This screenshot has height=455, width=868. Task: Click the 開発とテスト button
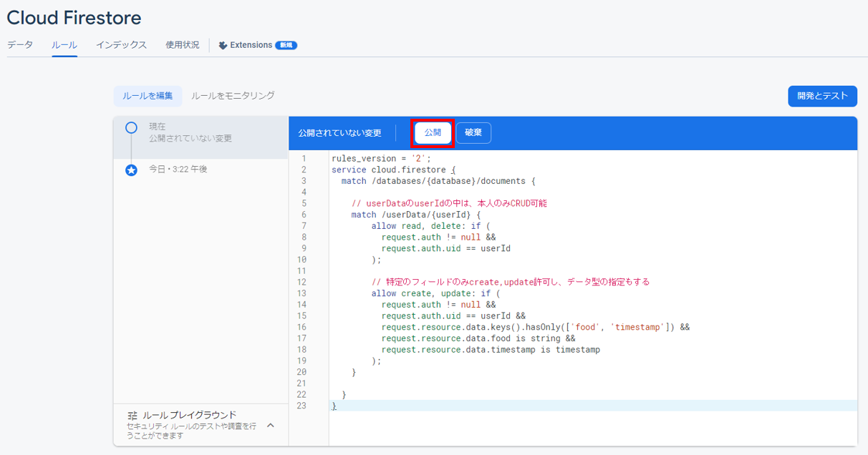click(822, 96)
